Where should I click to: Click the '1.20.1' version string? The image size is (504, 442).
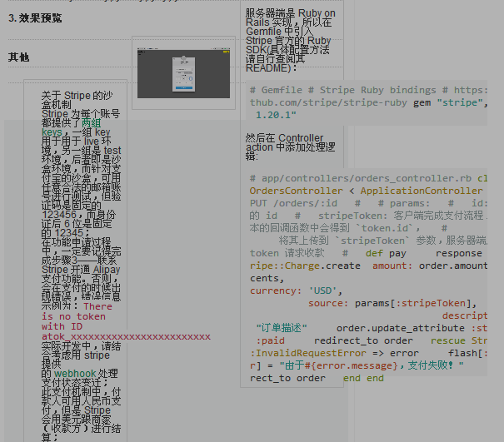point(276,115)
